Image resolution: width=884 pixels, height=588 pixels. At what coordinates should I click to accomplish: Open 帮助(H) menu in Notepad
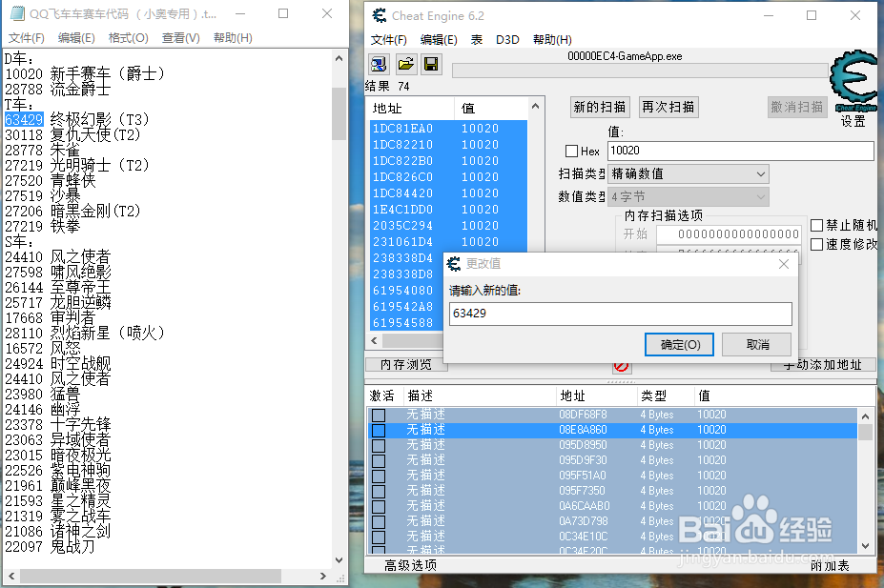coord(233,38)
